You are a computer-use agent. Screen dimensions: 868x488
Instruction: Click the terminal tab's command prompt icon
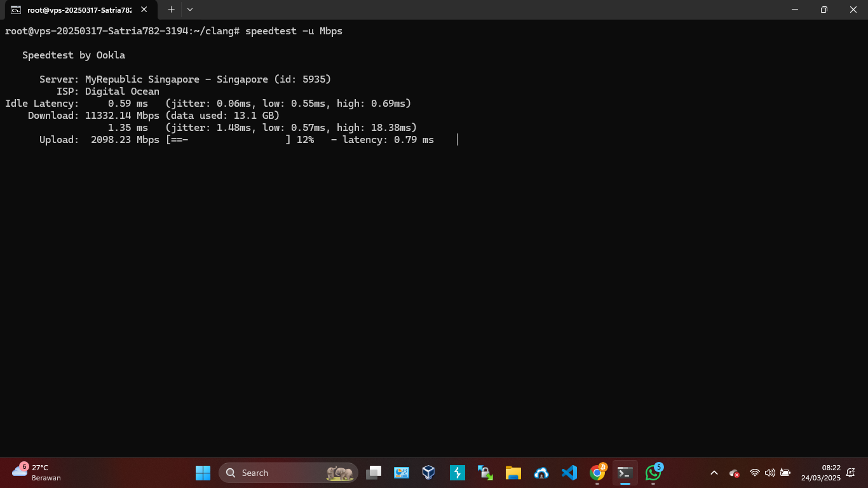point(16,10)
